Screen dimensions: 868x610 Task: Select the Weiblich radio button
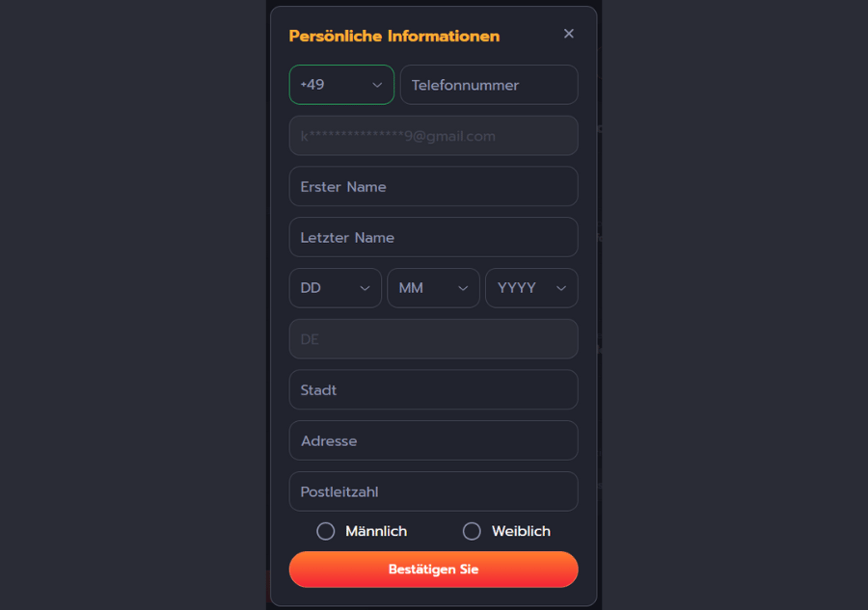472,531
